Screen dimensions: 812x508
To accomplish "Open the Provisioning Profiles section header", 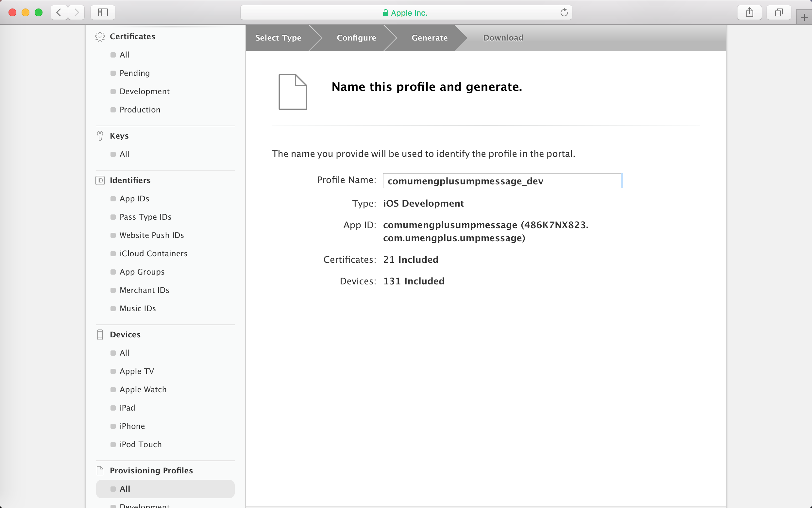I will click(151, 470).
